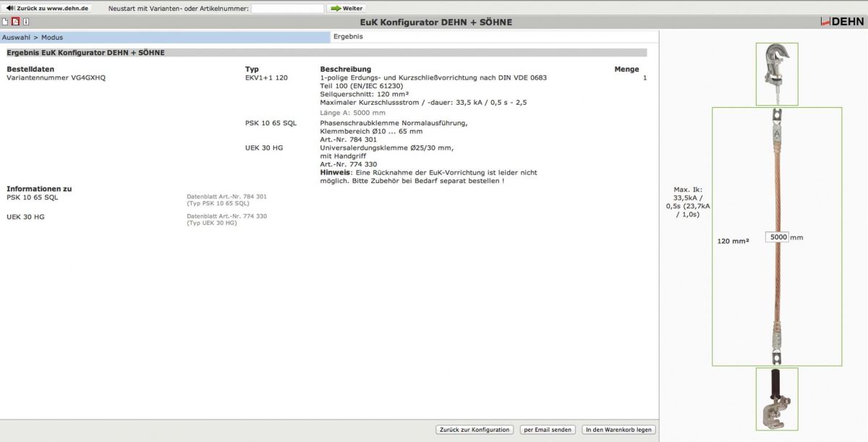Click the info icon in toolbar
868x442 pixels.
point(26,22)
